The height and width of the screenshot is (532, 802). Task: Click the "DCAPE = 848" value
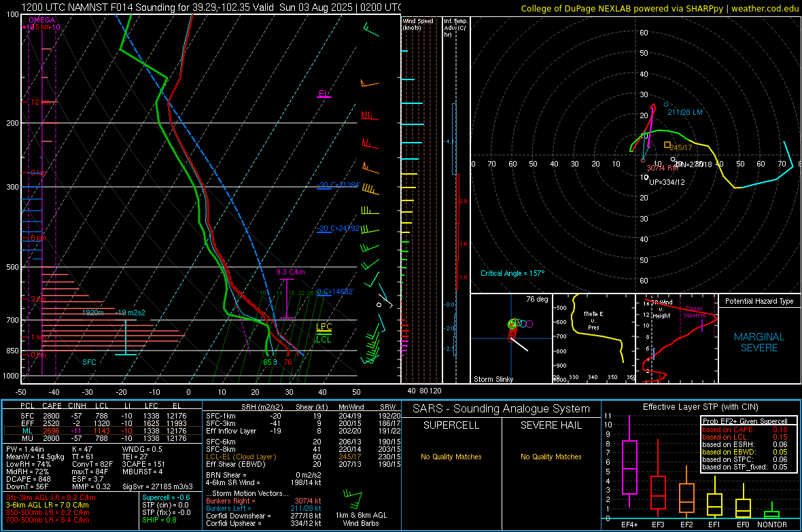coord(28,479)
